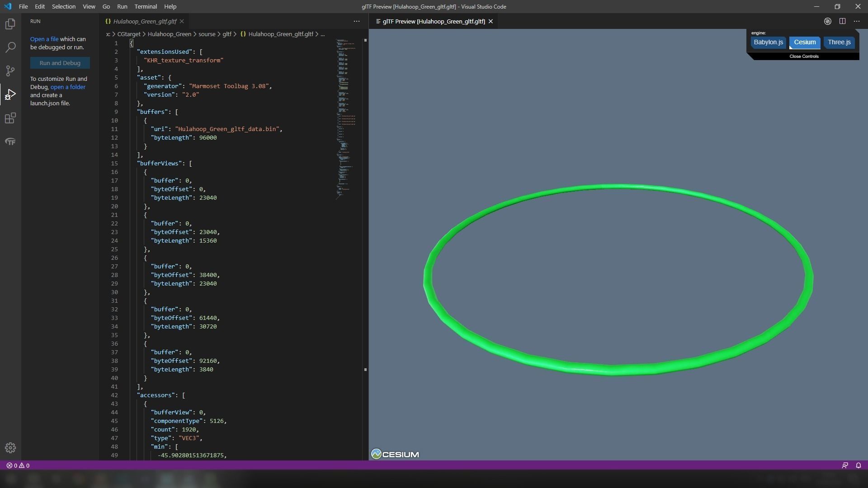Open the Source Control view
Image resolution: width=868 pixels, height=488 pixels.
(10, 71)
